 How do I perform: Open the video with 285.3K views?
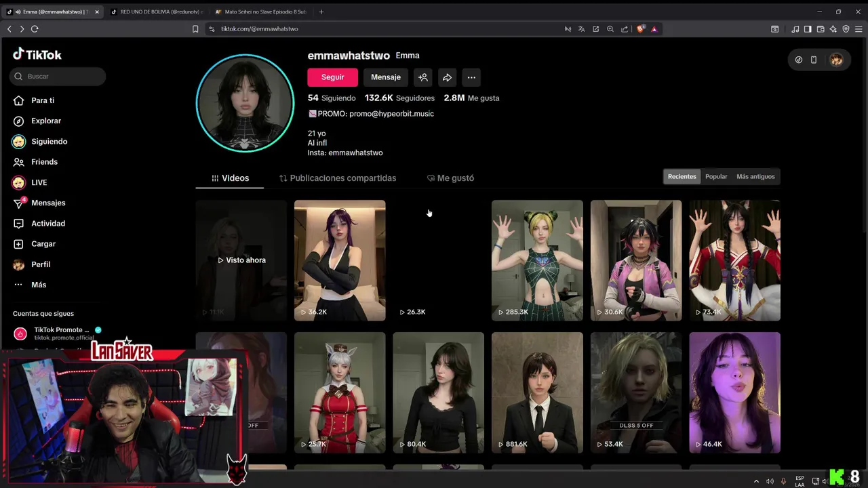[537, 260]
